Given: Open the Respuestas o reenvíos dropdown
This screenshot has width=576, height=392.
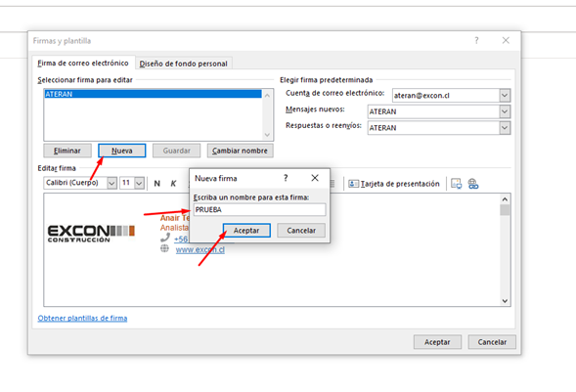Looking at the screenshot, I should pos(505,128).
